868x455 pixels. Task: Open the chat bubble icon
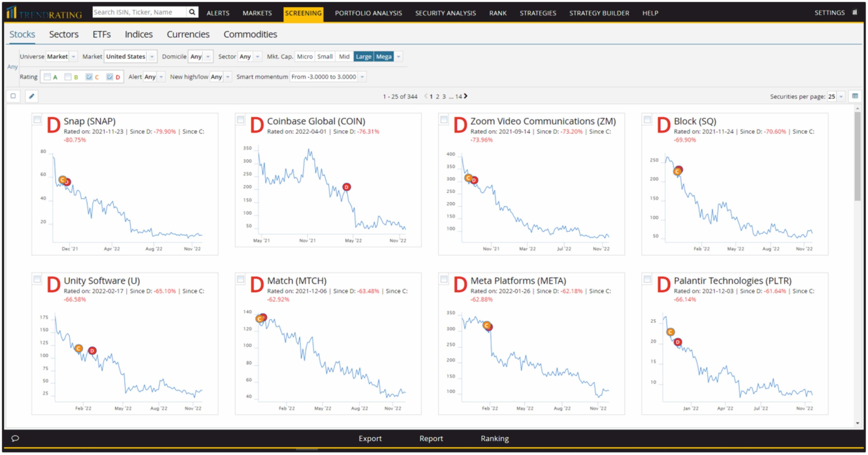pyautogui.click(x=15, y=438)
